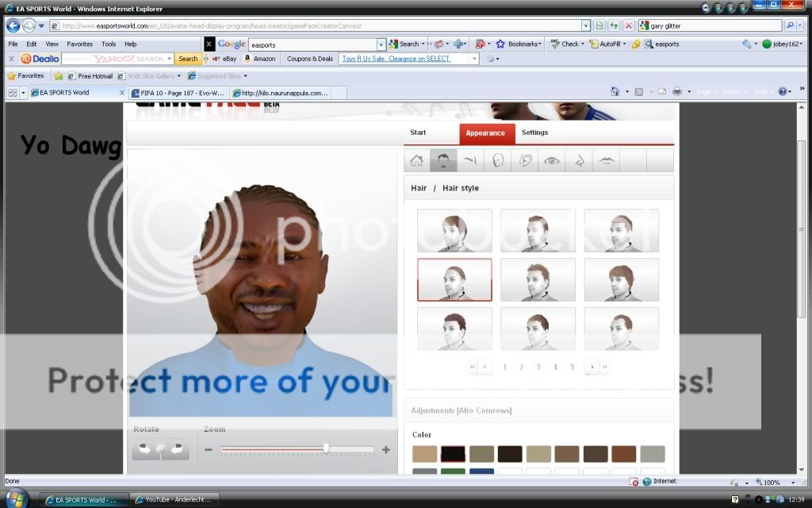The image size is (812, 508).
Task: Select the eyebrows icon in appearance toolbar
Action: pyautogui.click(x=471, y=161)
